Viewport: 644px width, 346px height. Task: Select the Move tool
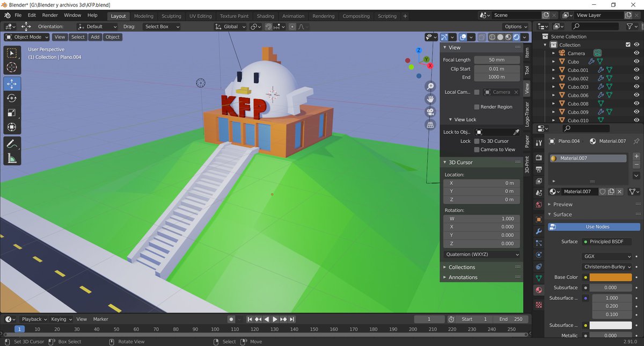[x=12, y=84]
